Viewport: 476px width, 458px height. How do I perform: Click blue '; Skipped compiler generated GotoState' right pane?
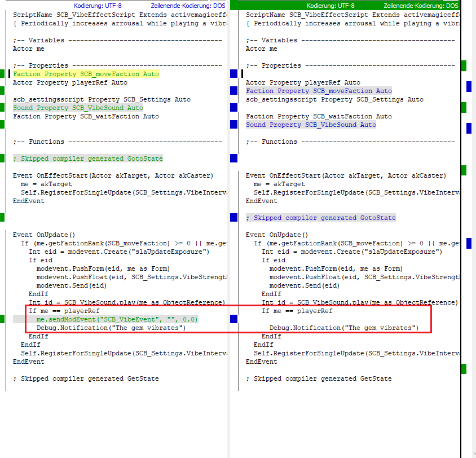(x=320, y=218)
